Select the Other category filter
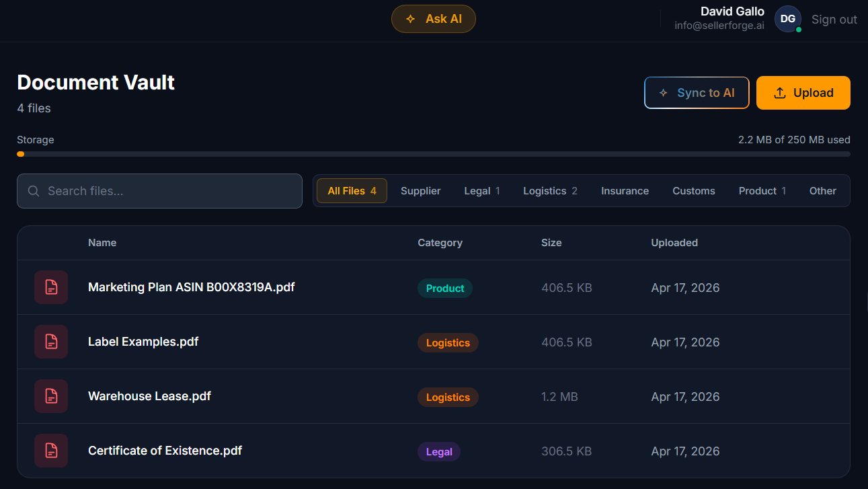 click(822, 190)
